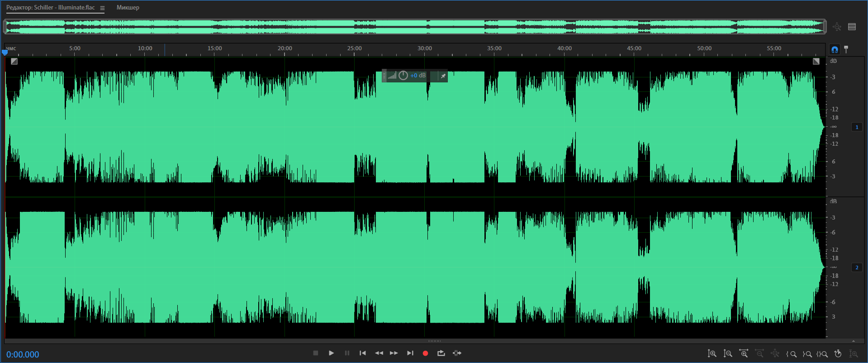
Task: Select the Редактор: Schiller - Illuminate.flac tab
Action: pyautogui.click(x=51, y=7)
